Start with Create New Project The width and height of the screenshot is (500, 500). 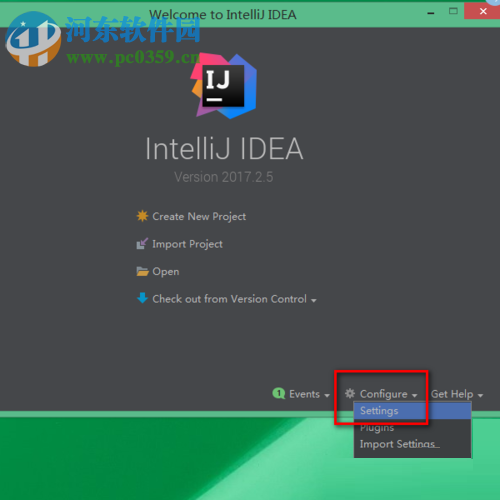pyautogui.click(x=199, y=217)
